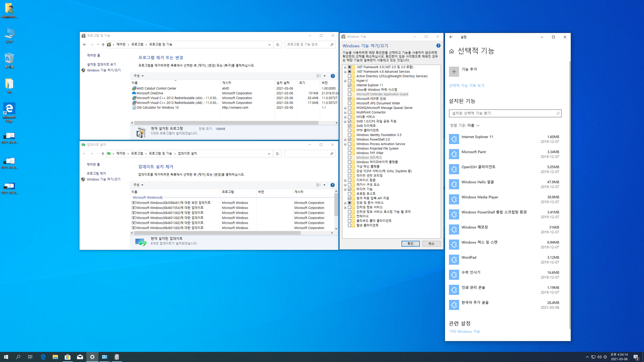
Task: Click horizontal scrollbar in updates list
Action: pyautogui.click(x=217, y=233)
